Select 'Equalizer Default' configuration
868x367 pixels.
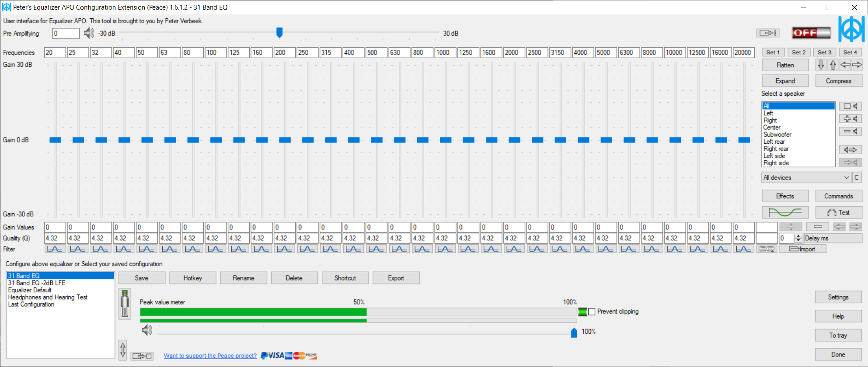point(60,290)
